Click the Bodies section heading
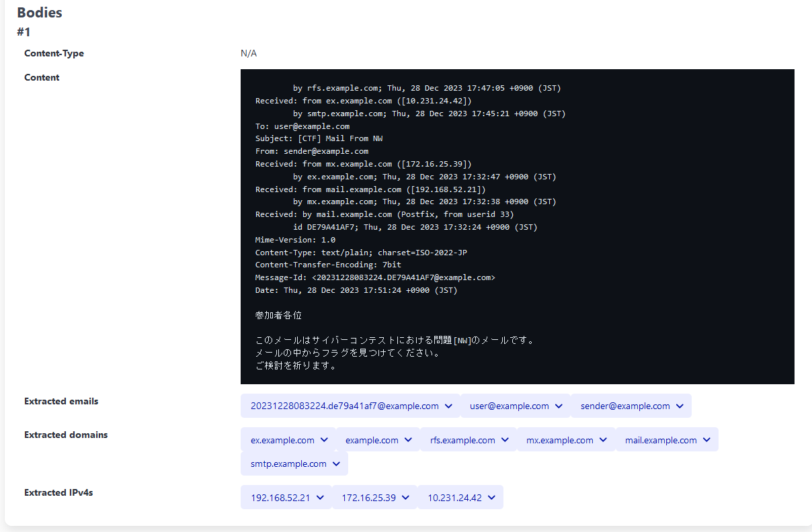Image resolution: width=812 pixels, height=532 pixels. coord(39,12)
